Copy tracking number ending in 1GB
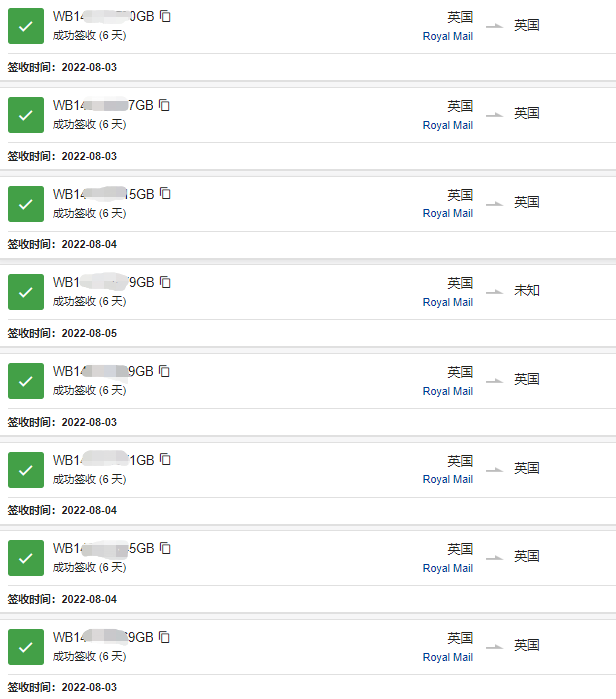Image resolution: width=616 pixels, height=699 pixels. click(165, 459)
